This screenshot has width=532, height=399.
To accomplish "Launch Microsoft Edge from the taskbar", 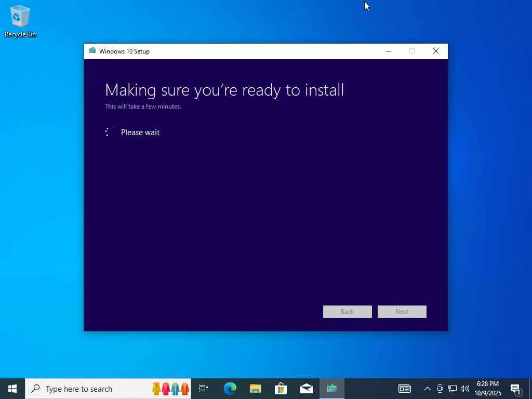I will (x=230, y=389).
